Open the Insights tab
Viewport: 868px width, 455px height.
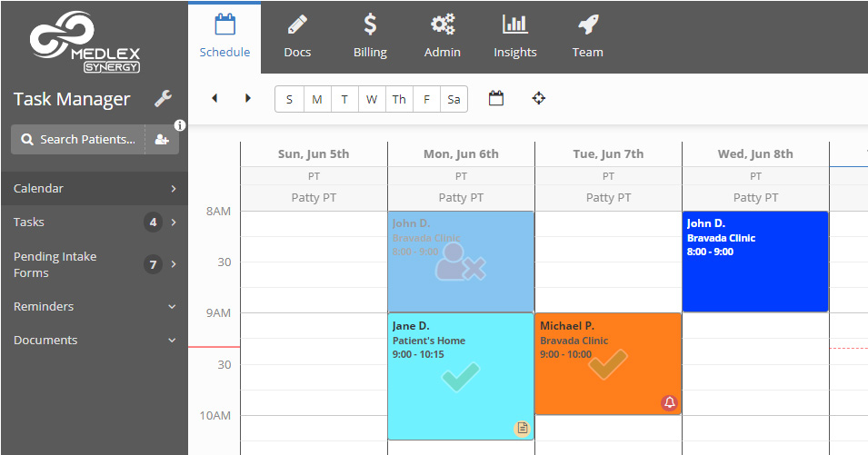click(515, 36)
